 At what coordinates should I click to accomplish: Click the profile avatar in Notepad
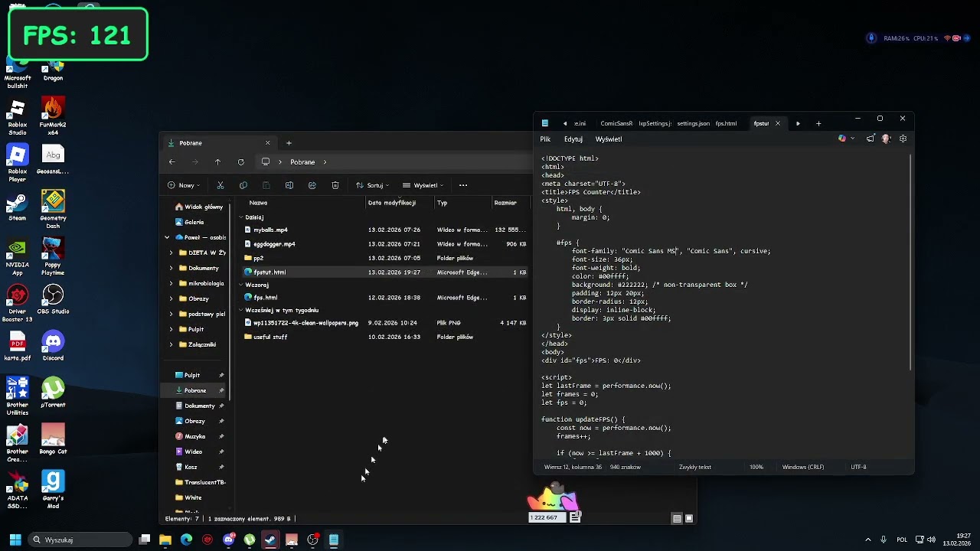pos(887,139)
